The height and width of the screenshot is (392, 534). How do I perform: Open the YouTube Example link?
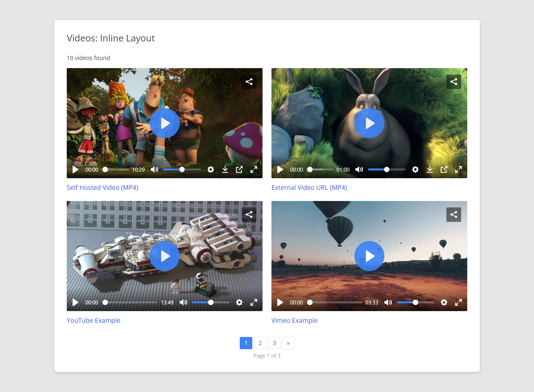[x=93, y=321]
